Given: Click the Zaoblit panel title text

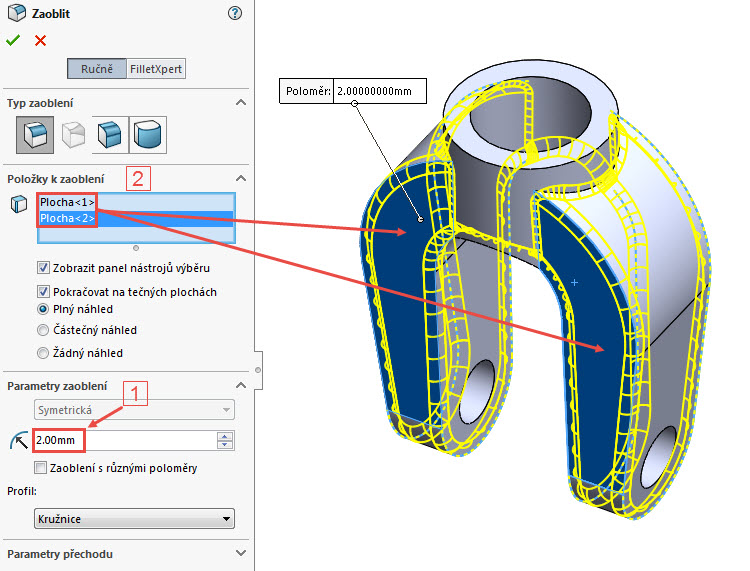Looking at the screenshot, I should 51,14.
